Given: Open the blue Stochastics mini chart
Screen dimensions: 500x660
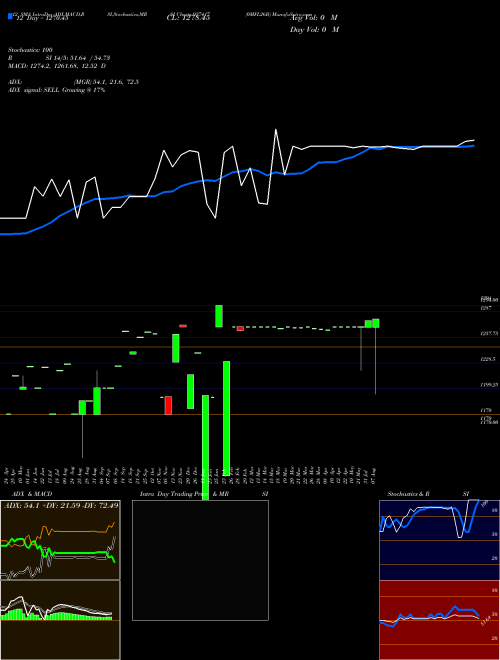Looking at the screenshot, I should click(x=439, y=540).
